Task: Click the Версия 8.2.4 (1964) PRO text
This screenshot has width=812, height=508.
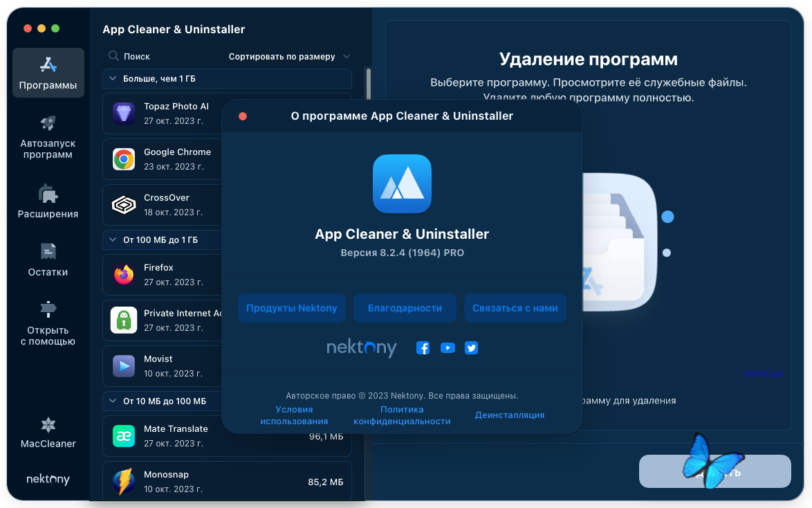Action: tap(402, 253)
